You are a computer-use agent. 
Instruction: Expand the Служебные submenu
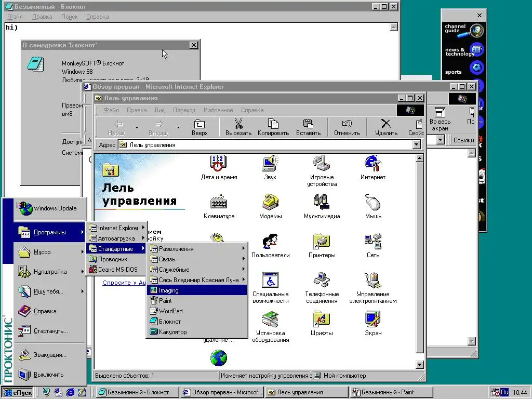pos(197,270)
